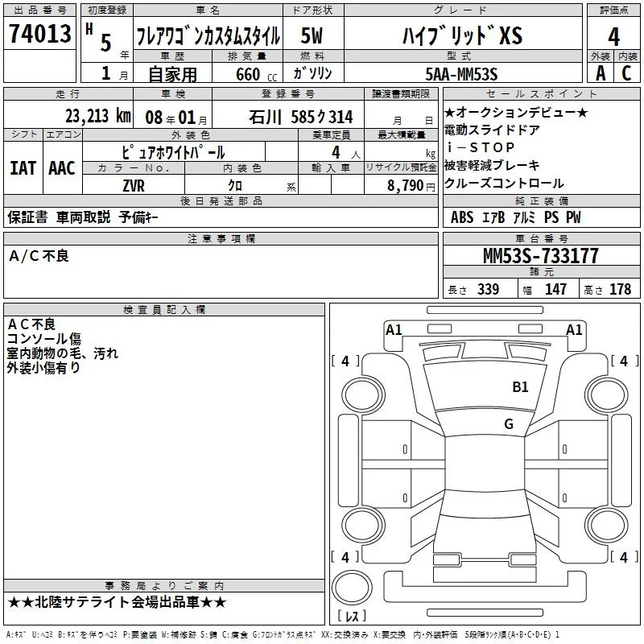The width and height of the screenshot is (644, 644).
Task: Click the interior grade C
Action: [626, 73]
